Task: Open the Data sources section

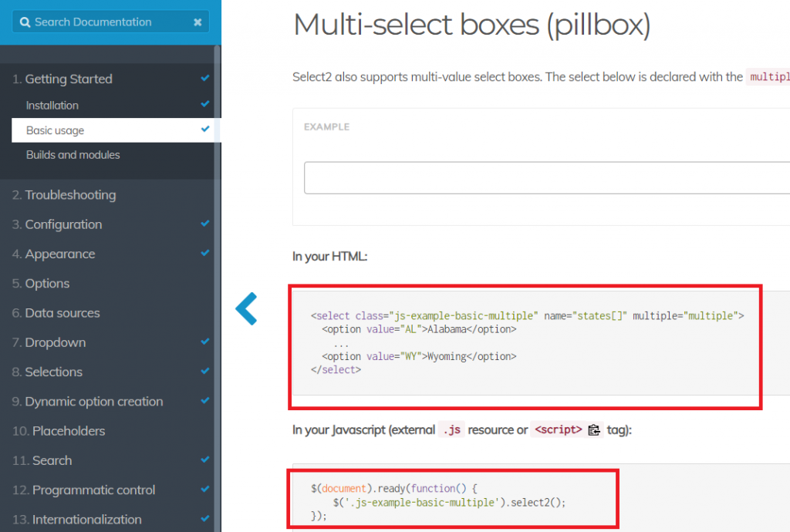Action: 56,313
